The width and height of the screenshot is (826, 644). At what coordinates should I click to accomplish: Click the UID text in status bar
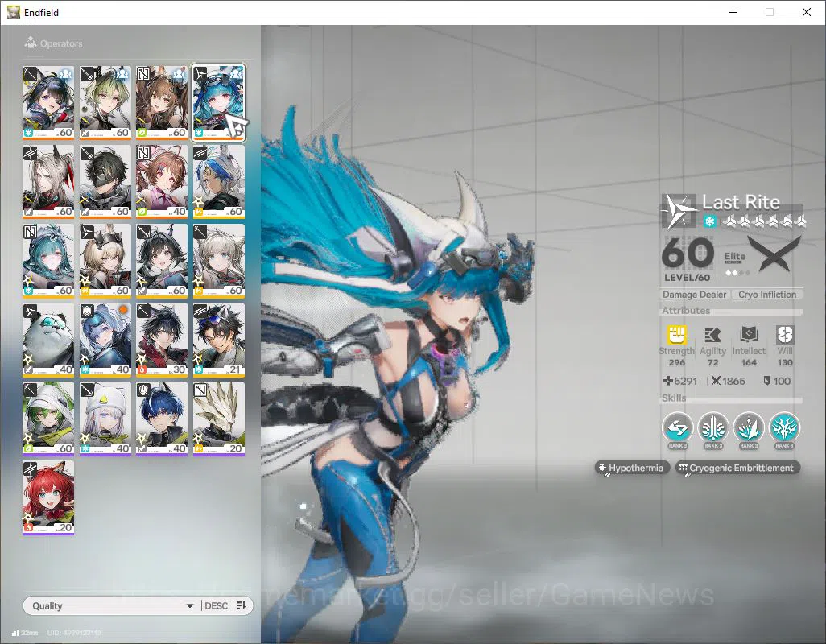point(74,633)
